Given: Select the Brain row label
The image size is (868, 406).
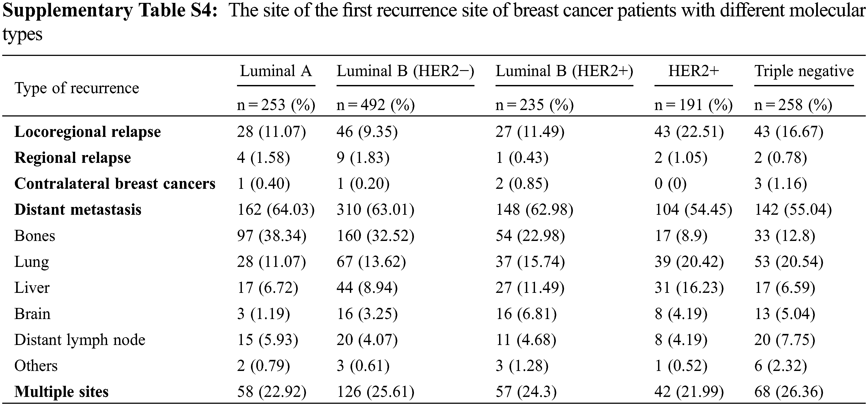Looking at the screenshot, I should 32,314.
